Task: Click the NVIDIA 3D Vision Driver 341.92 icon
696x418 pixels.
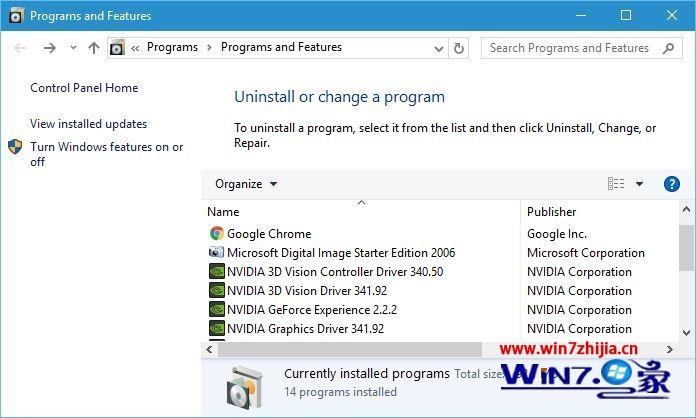Action: click(217, 290)
